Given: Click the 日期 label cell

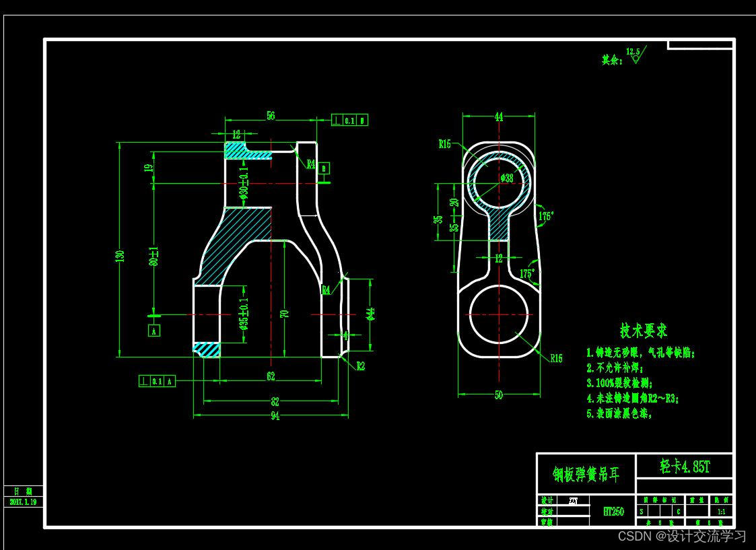Looking at the screenshot, I should [x=23, y=491].
